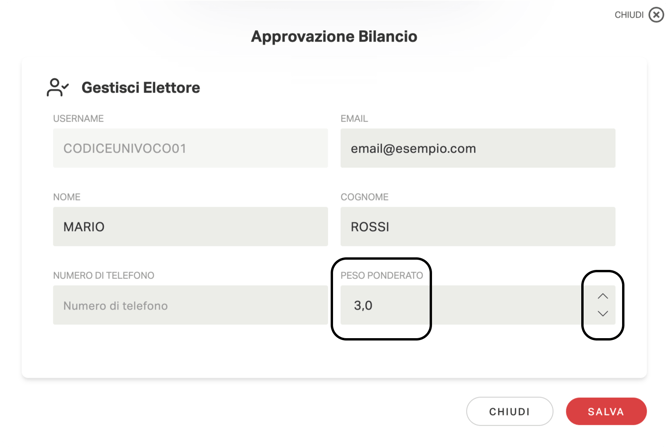Focus the Numero di telefono input
This screenshot has height=448, width=670.
tap(190, 305)
